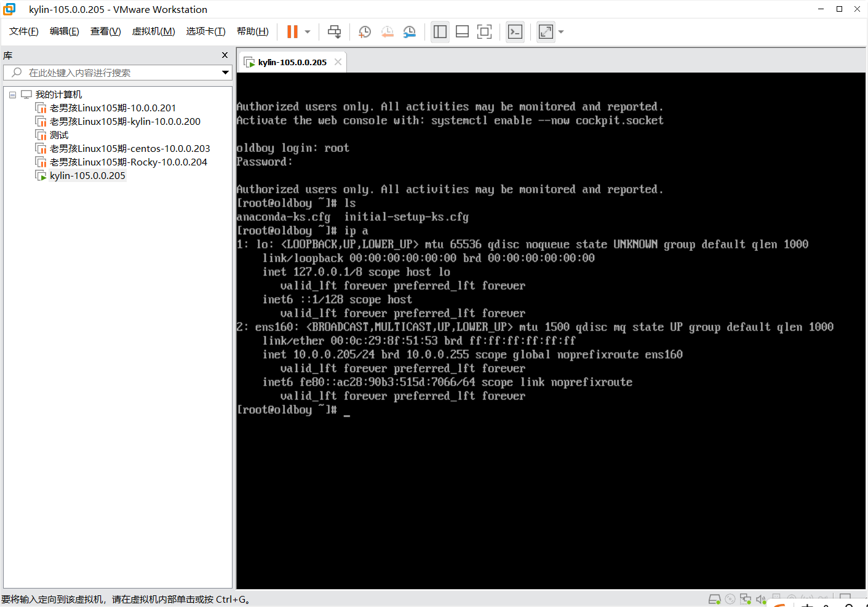Click the library search input field

pyautogui.click(x=117, y=73)
